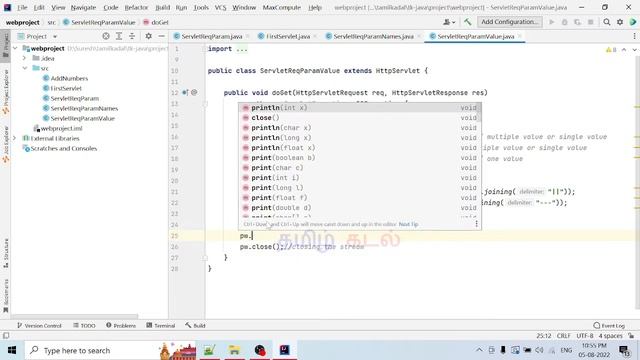Click the Stop icon in toolbar
The height and width of the screenshot is (360, 640).
click(x=590, y=22)
